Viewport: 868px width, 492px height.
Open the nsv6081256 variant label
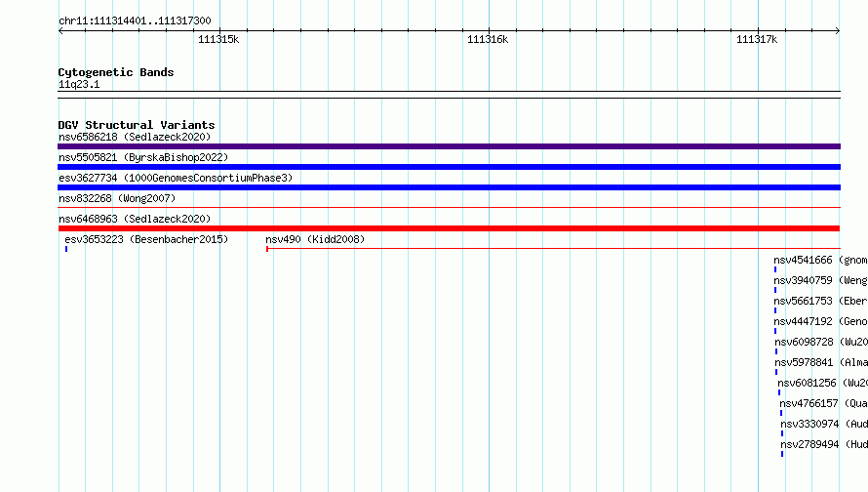[822, 383]
